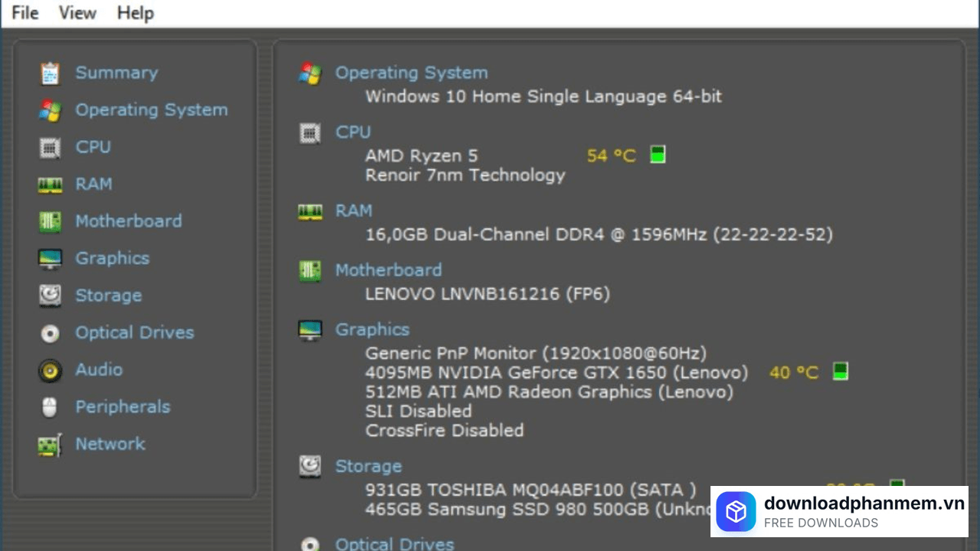Open the Graphics heading in summary panel
Screen dimensions: 980x551
click(372, 330)
